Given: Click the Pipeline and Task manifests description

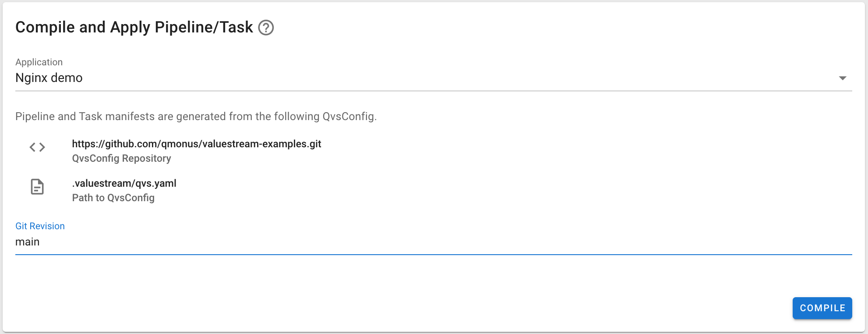Looking at the screenshot, I should click(x=196, y=117).
